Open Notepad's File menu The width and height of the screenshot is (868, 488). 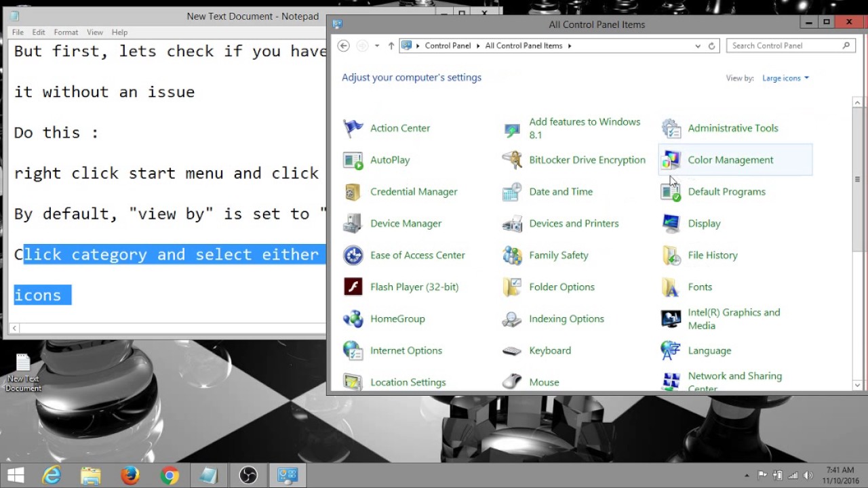coord(18,32)
